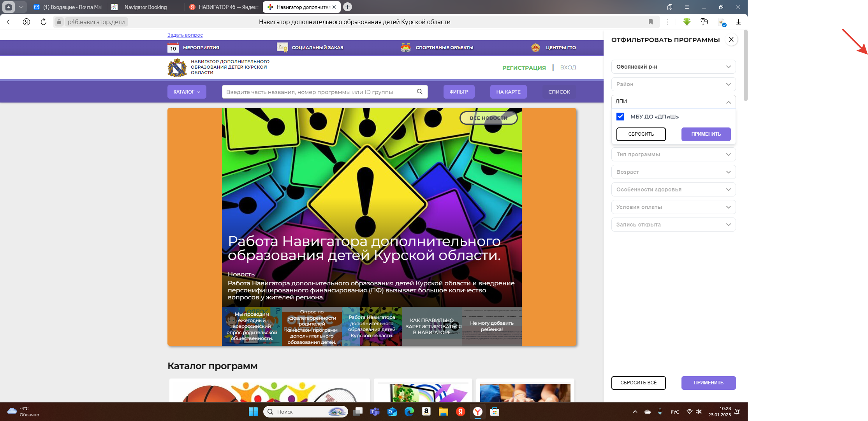The image size is (868, 421).
Task: Open the browser downloads panel
Action: click(738, 22)
